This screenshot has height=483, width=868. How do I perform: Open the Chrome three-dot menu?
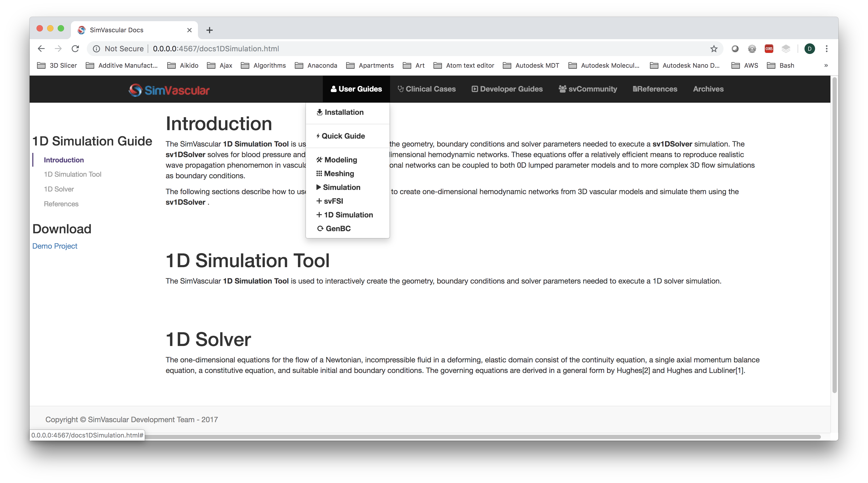tap(826, 48)
